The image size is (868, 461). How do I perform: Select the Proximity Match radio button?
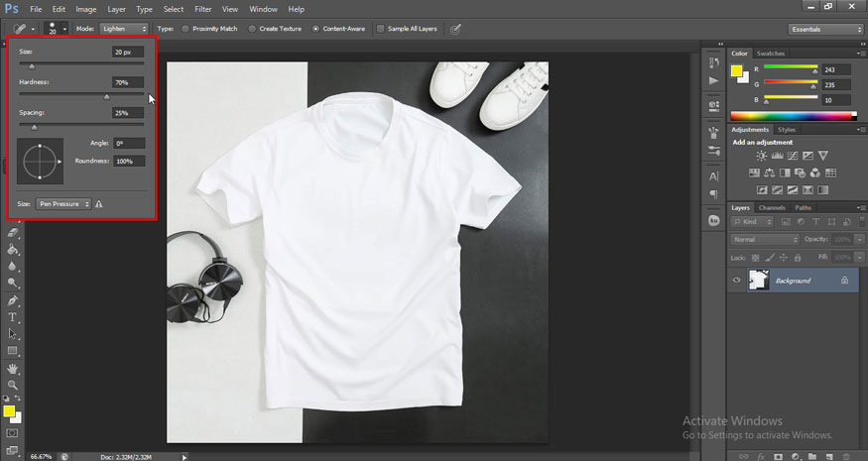tap(185, 29)
